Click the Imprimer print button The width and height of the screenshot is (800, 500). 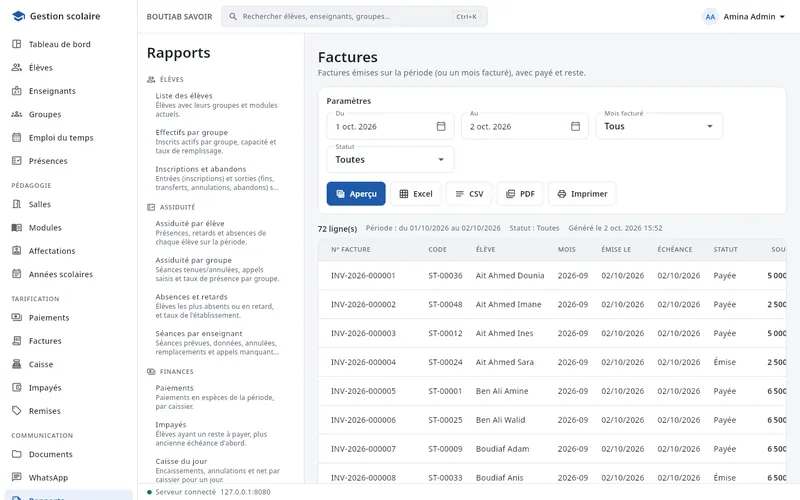pyautogui.click(x=582, y=194)
